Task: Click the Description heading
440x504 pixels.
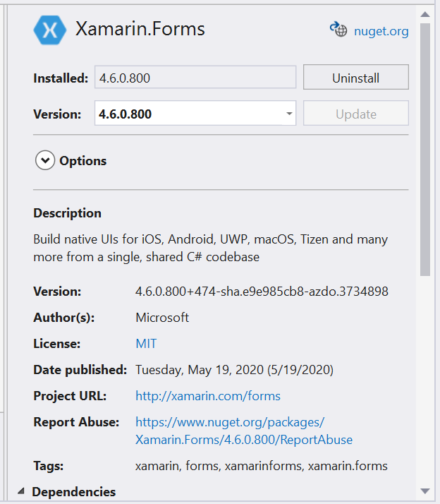Action: tap(68, 213)
